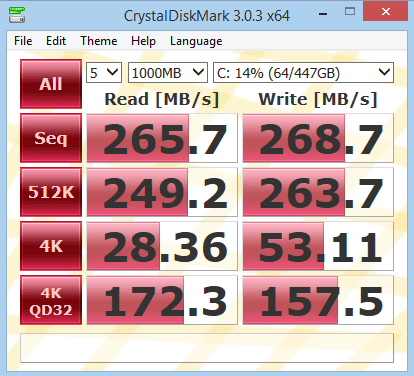Open the Edit menu

tap(56, 41)
